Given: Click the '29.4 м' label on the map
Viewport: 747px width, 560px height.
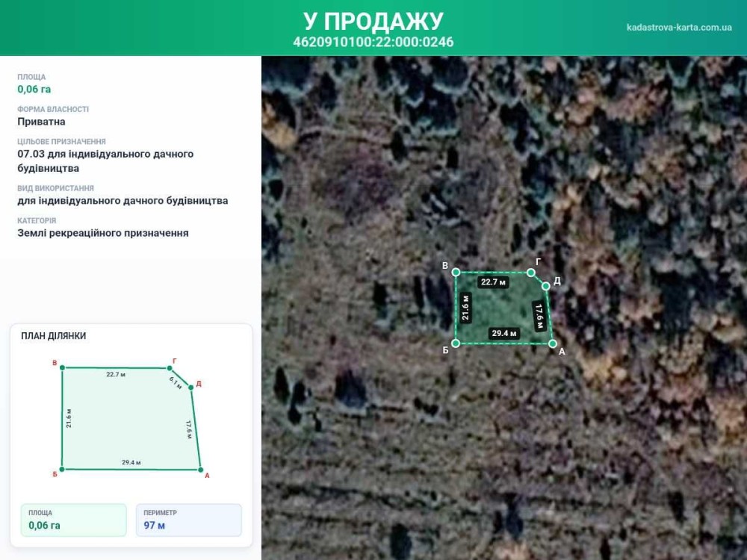Looking at the screenshot, I should 504,333.
